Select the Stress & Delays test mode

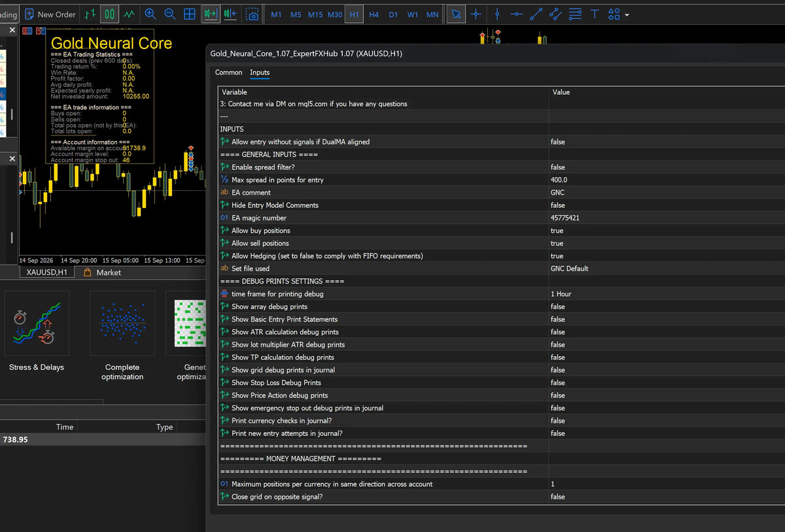click(37, 331)
